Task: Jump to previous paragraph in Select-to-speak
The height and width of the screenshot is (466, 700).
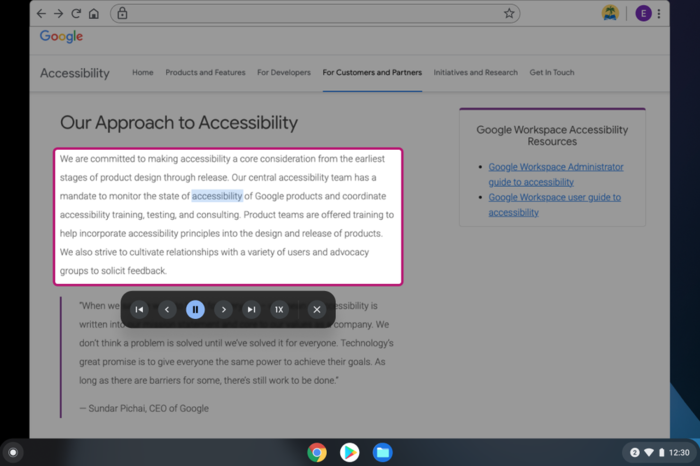Action: tap(139, 310)
